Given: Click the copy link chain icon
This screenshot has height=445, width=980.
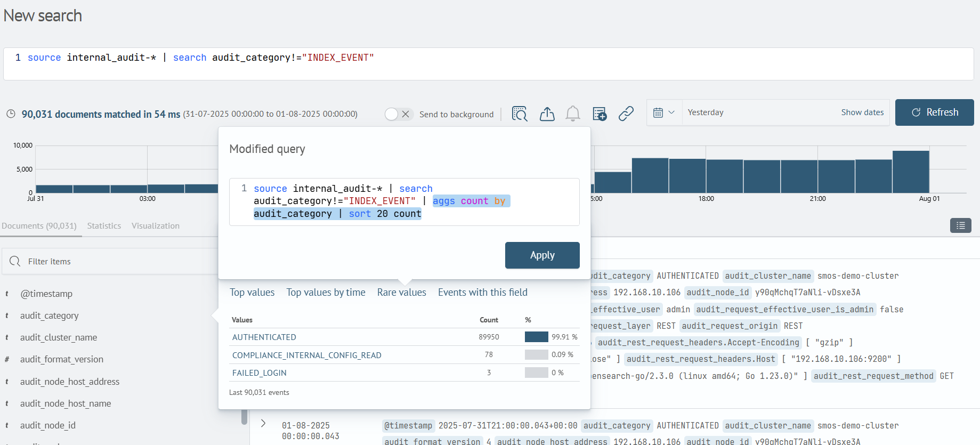Looking at the screenshot, I should coord(626,114).
